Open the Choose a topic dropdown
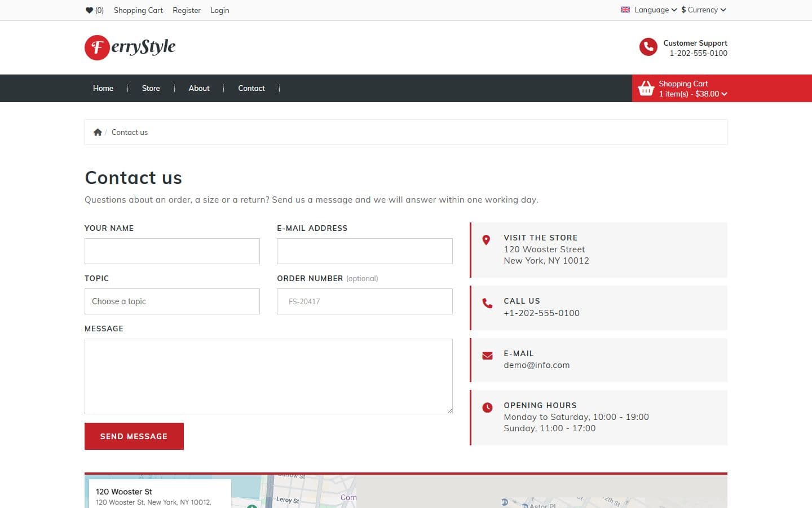The height and width of the screenshot is (508, 812). 172,301
